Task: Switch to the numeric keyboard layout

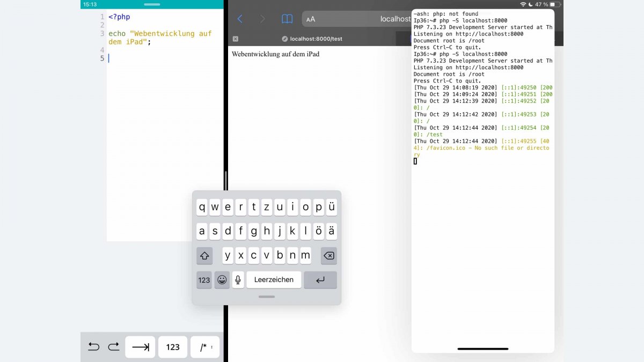Action: pyautogui.click(x=204, y=279)
